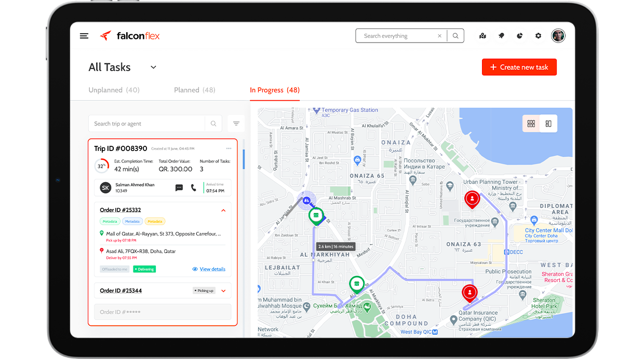The height and width of the screenshot is (359, 644).
Task: Call agent Salman Ahmed Khan via phone icon
Action: tap(194, 188)
